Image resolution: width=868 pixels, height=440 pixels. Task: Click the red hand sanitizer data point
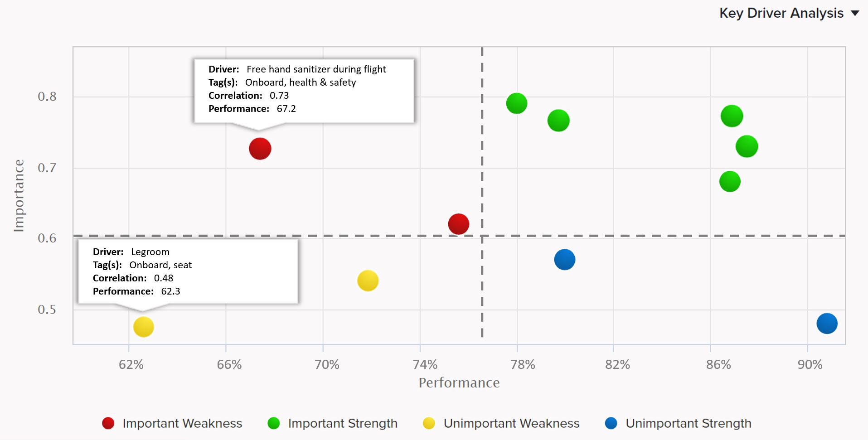(x=260, y=149)
